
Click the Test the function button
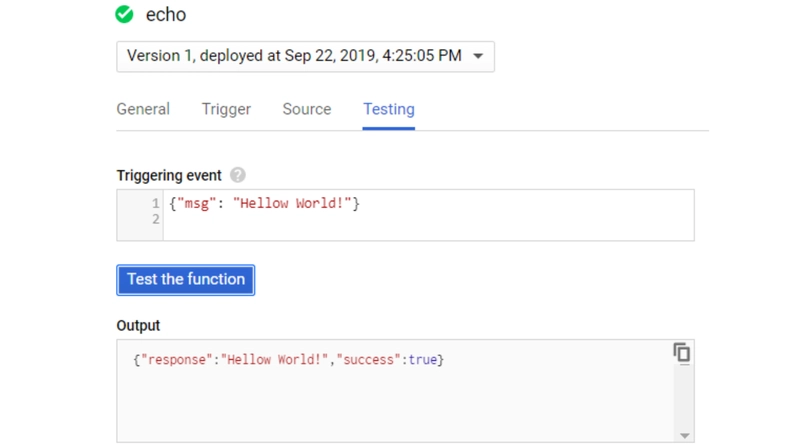coord(186,280)
